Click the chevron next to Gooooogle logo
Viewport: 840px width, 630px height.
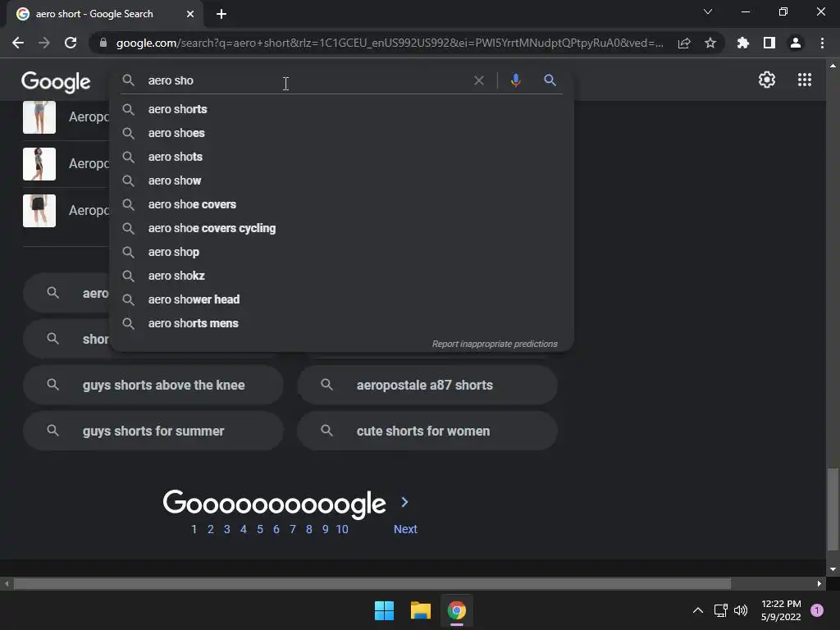405,502
